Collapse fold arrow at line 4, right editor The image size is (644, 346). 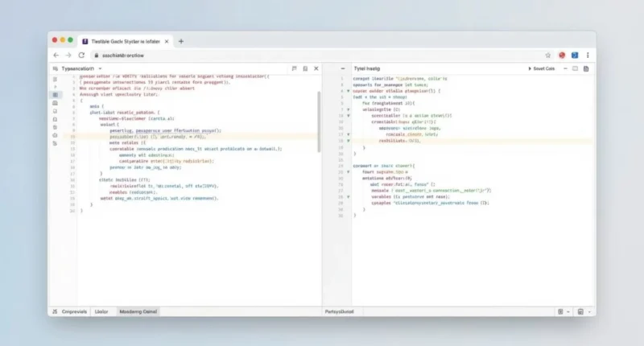coord(349,91)
